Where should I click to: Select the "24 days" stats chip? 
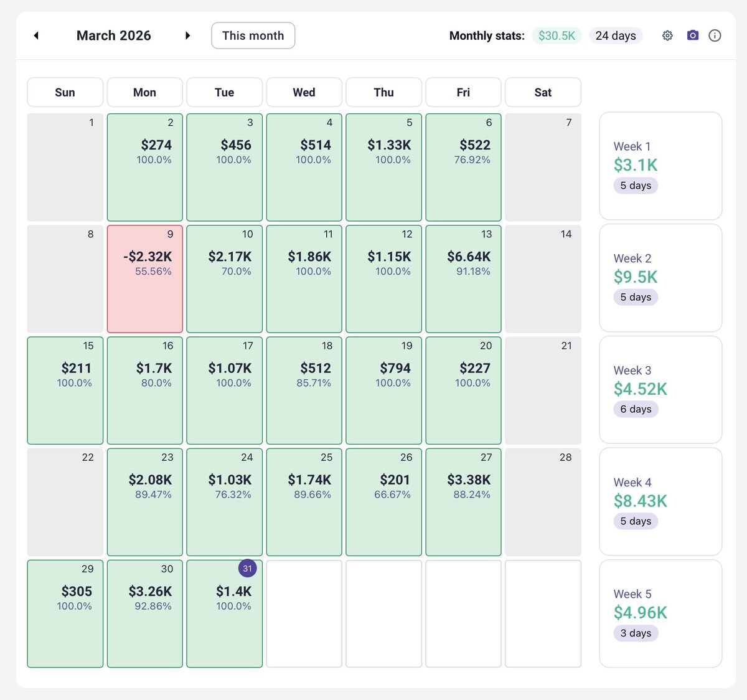[x=616, y=35]
